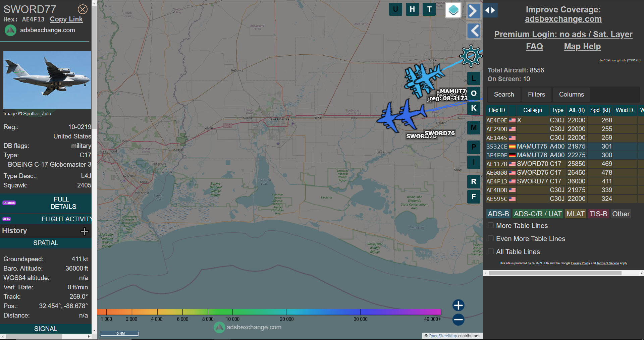Toggle the sidebar split arrows button
This screenshot has width=644, height=340.
click(490, 10)
